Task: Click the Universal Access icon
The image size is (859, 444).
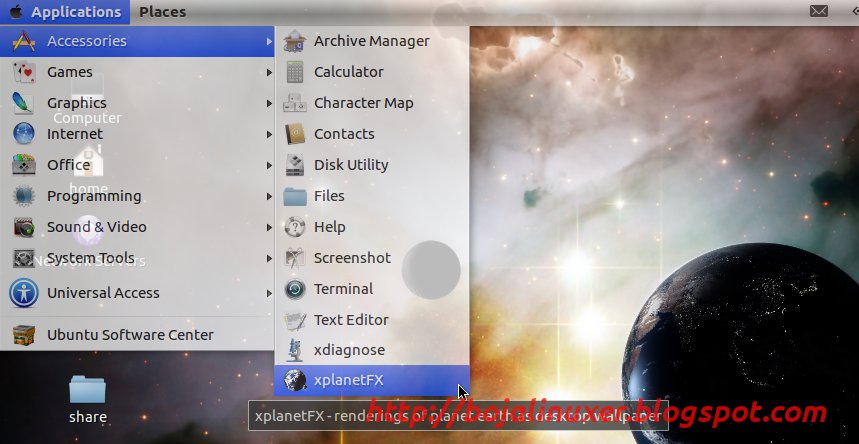Action: [24, 293]
